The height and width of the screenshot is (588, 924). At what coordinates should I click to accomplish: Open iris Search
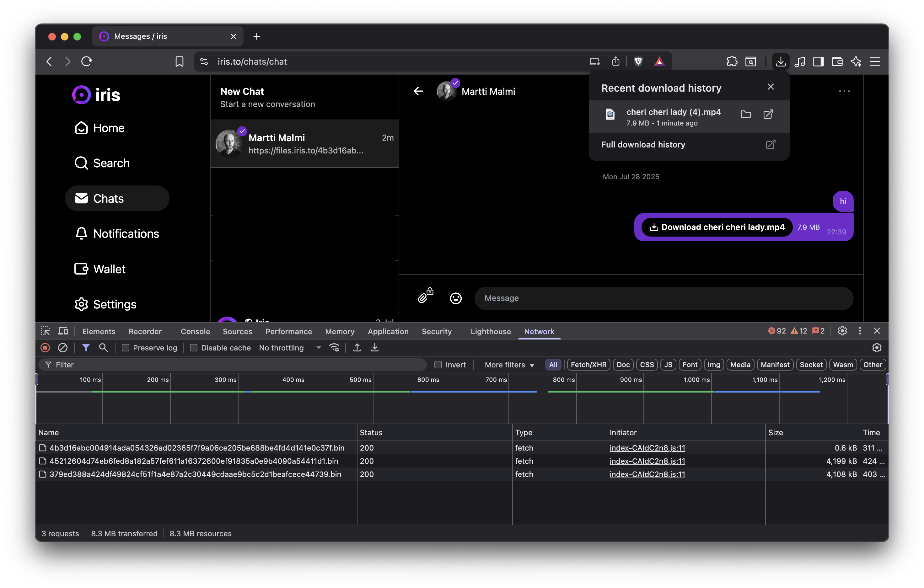click(x=102, y=163)
